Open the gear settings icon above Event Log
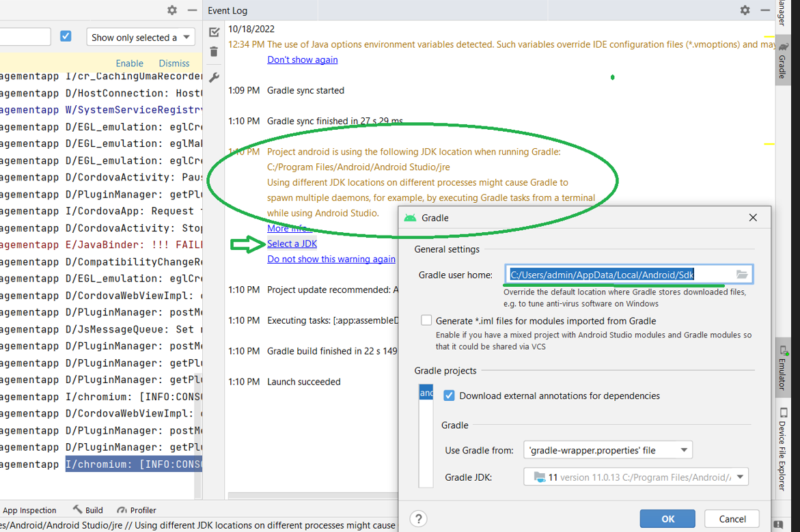The image size is (800, 532). point(744,11)
